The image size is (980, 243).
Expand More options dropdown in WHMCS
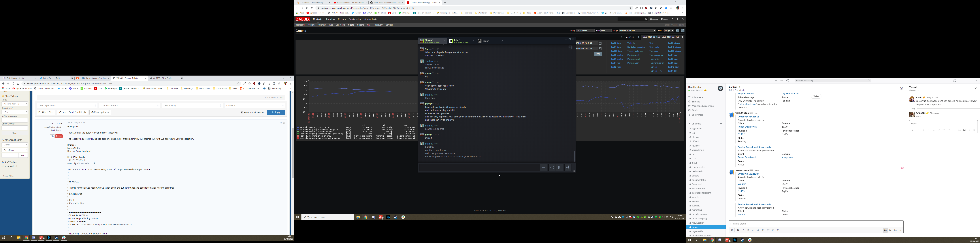(x=100, y=112)
